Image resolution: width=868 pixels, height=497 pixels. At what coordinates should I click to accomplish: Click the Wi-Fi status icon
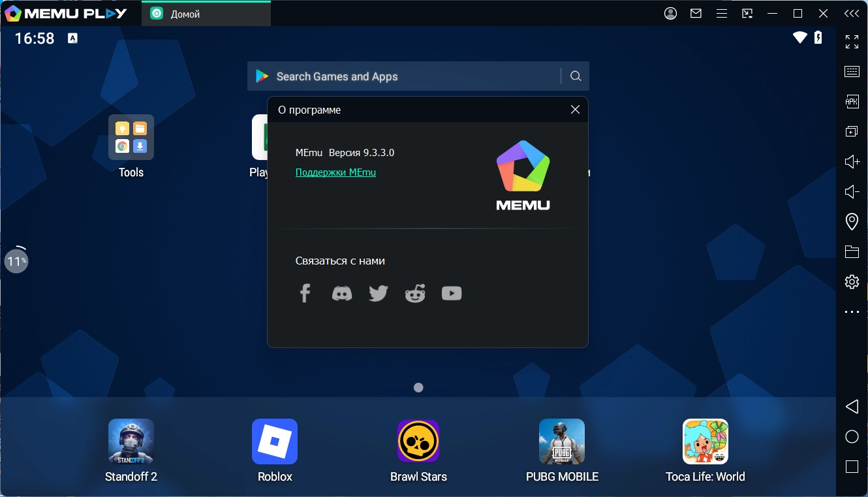pyautogui.click(x=800, y=37)
